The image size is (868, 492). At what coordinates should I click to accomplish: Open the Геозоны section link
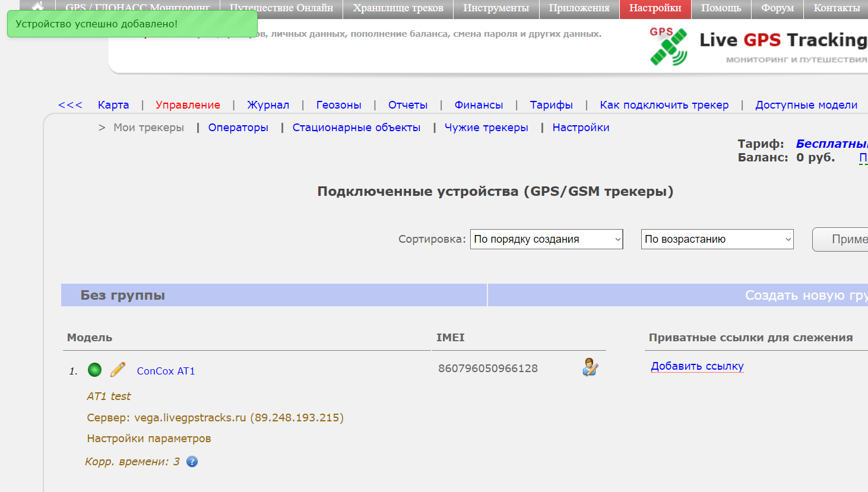click(338, 105)
